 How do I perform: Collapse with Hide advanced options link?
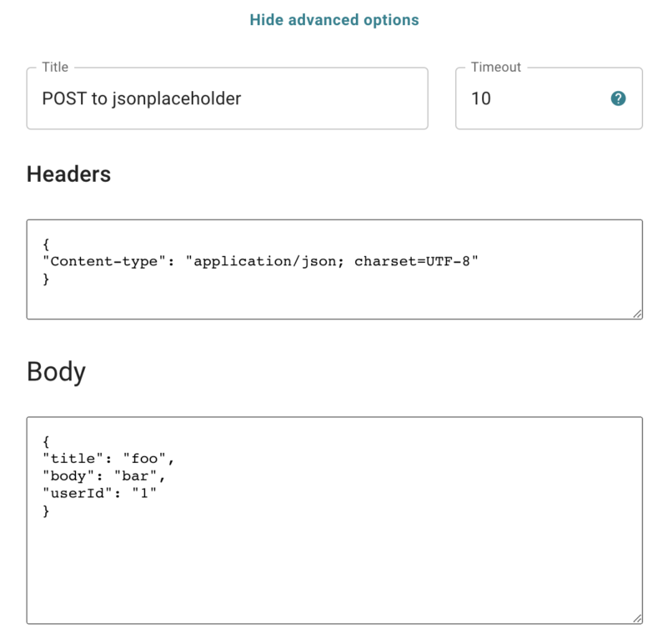334,19
